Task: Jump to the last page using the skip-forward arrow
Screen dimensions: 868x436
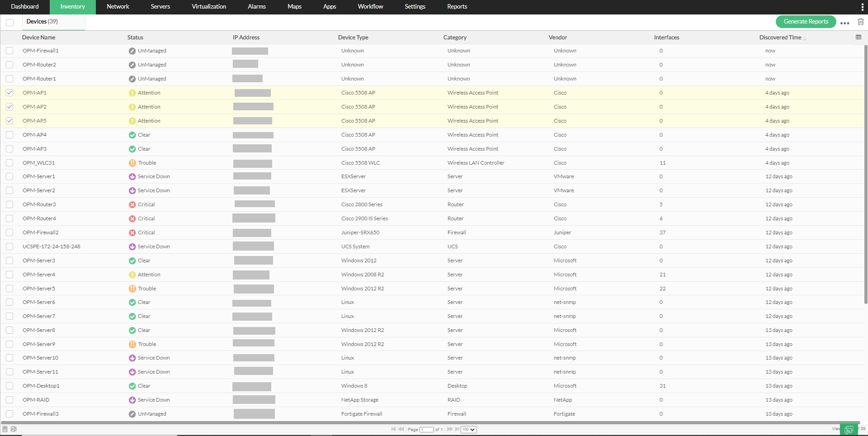Action: pos(456,429)
